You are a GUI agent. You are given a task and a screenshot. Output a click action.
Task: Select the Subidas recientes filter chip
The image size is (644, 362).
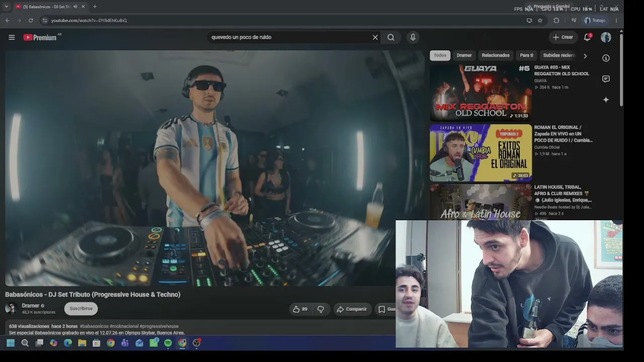point(559,55)
